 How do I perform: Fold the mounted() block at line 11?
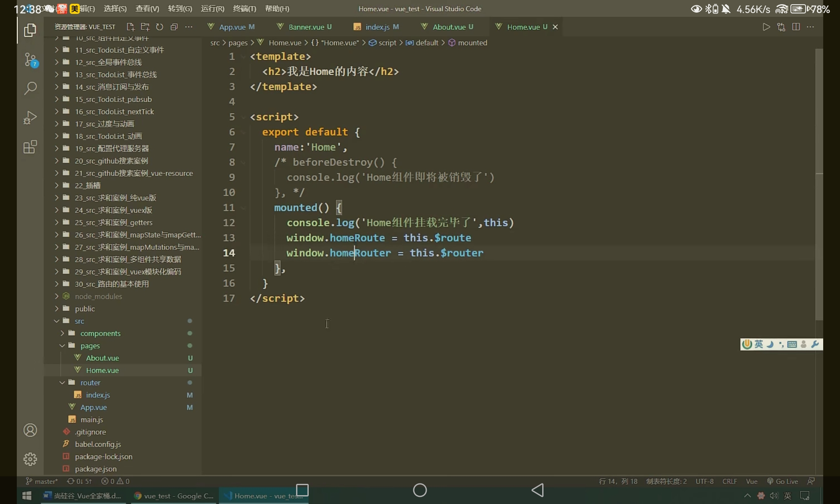243,208
